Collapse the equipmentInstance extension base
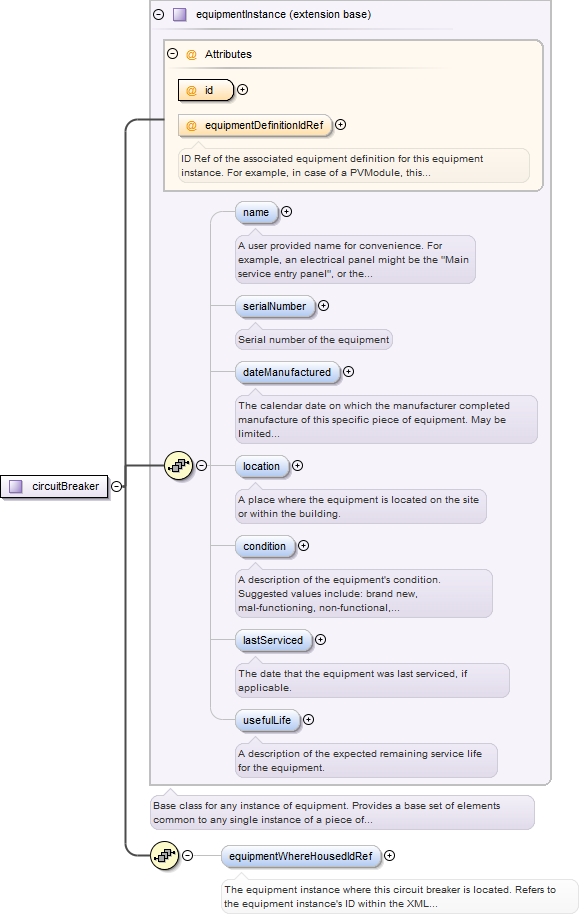 [158, 15]
